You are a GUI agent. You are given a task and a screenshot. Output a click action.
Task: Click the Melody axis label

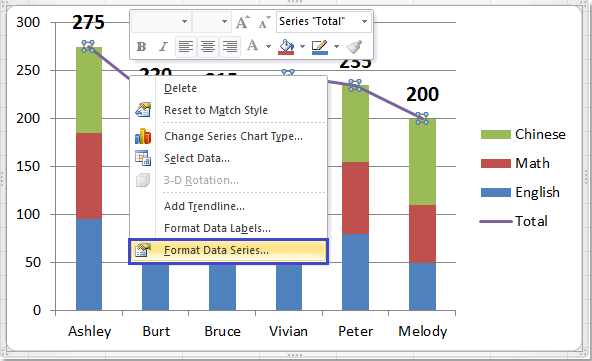click(x=422, y=332)
